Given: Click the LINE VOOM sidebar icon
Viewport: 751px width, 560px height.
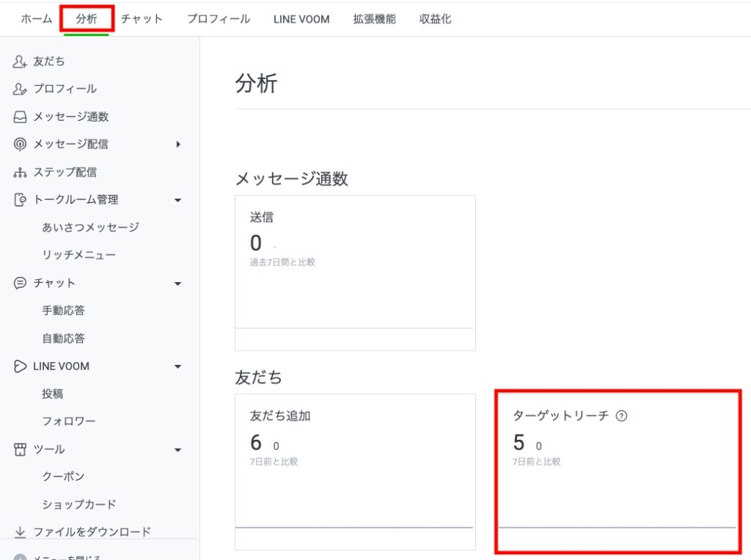Looking at the screenshot, I should click(20, 366).
